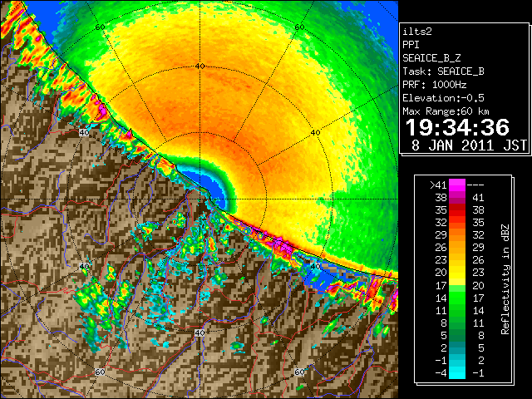Click the "PPI" scan type label
Viewport: 532px width, 399px height.
coord(411,45)
